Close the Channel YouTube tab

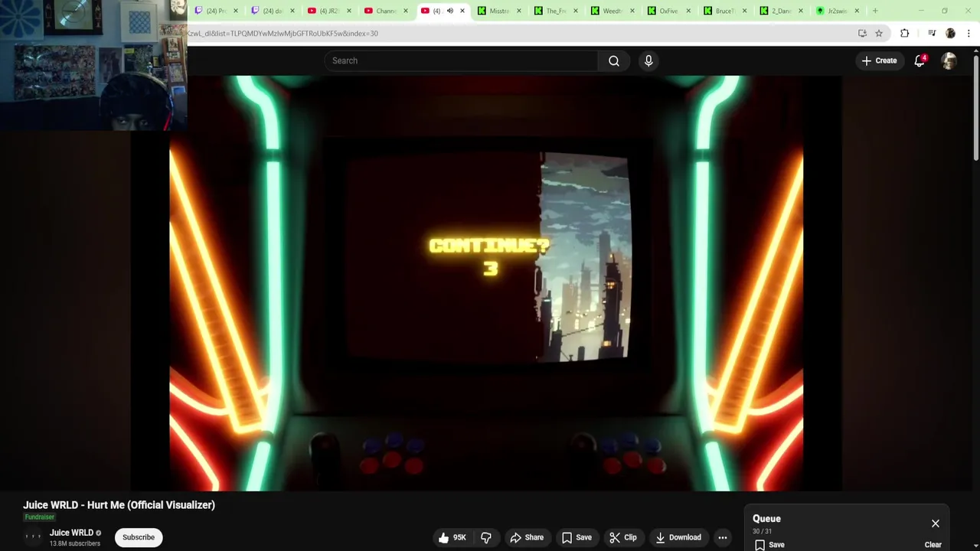click(x=405, y=11)
